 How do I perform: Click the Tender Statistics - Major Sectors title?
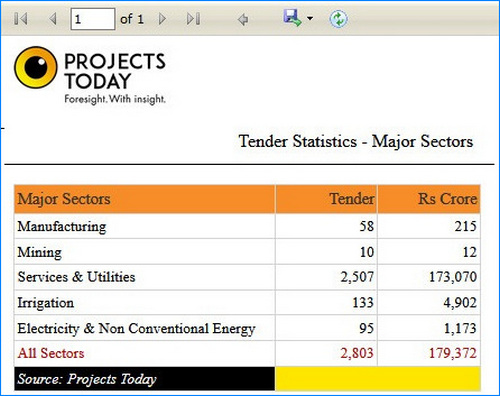tap(356, 141)
